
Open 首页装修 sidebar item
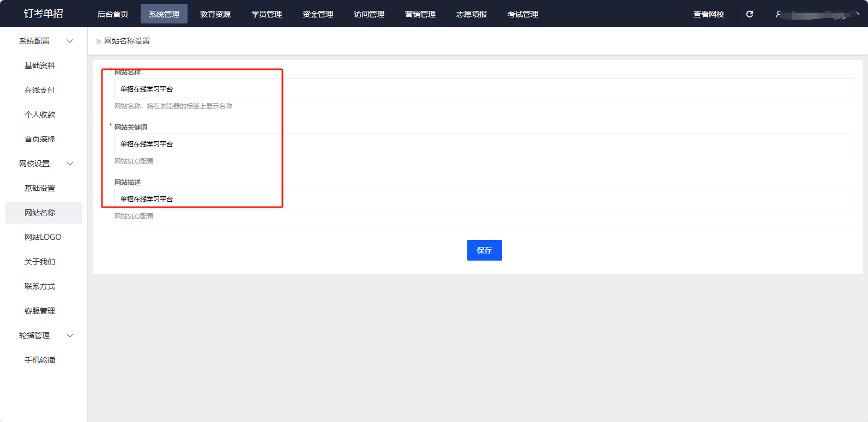[40, 139]
